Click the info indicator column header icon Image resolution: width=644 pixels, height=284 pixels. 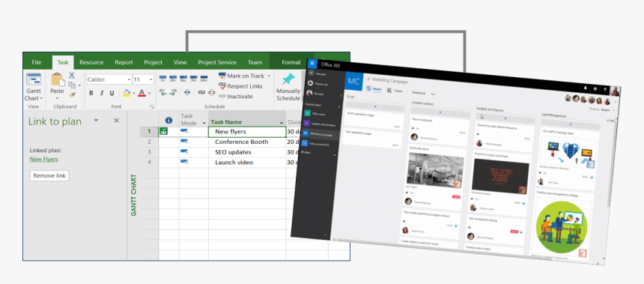[168, 121]
